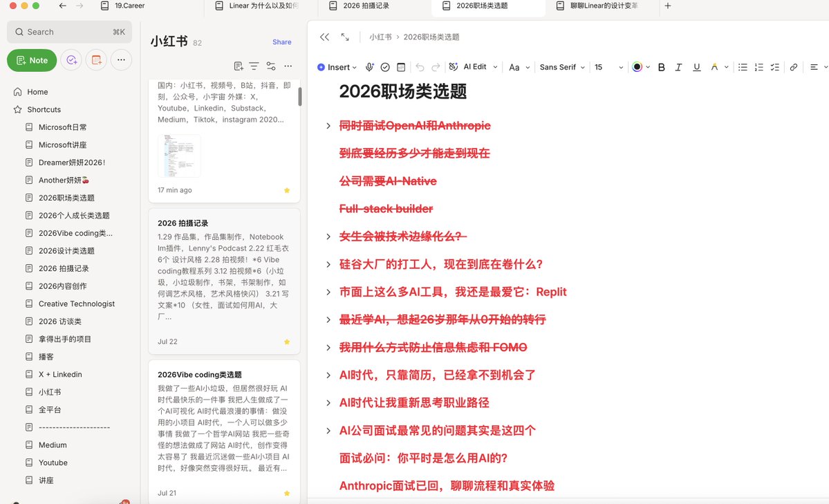This screenshot has width=829, height=504.
Task: Create a new note with Note button
Action: pyautogui.click(x=32, y=60)
